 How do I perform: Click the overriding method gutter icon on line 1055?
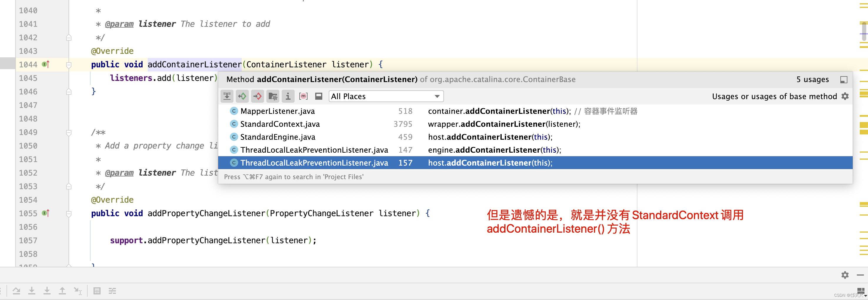[46, 213]
